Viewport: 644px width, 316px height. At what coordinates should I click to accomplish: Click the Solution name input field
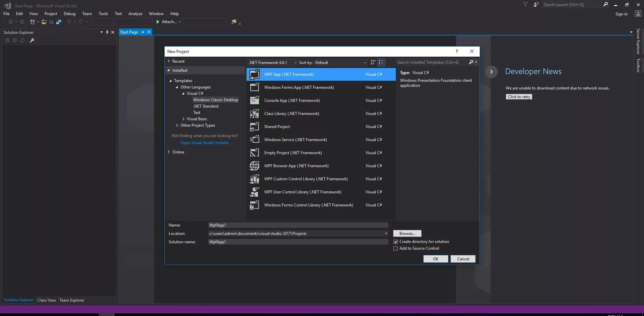(x=298, y=242)
